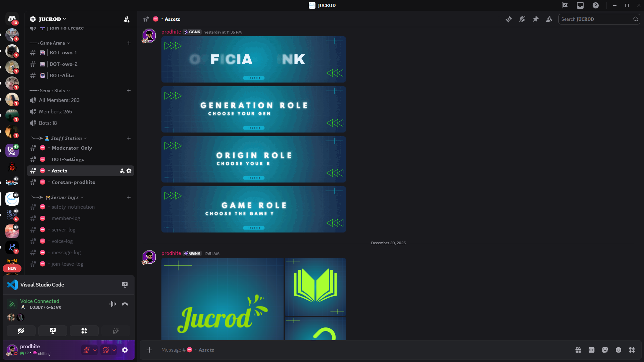The image size is (644, 362).
Task: Open the Coretan-prodhite channel
Action: [x=81, y=182]
